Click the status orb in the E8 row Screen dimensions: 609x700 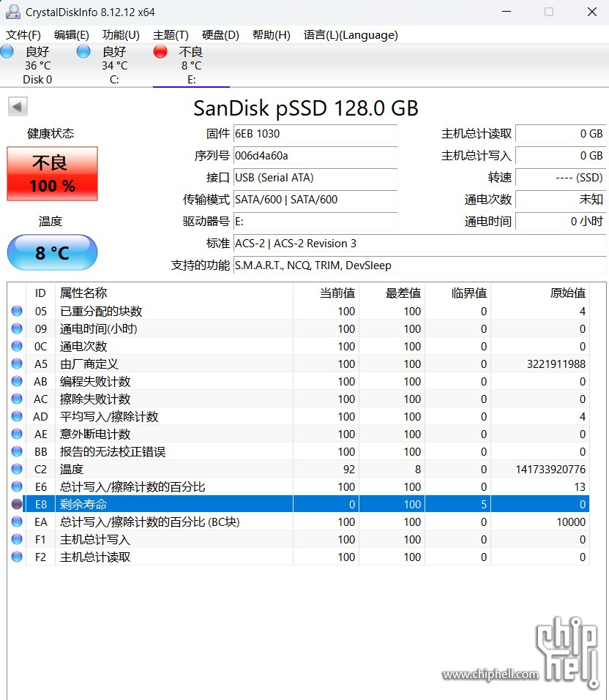point(17,504)
